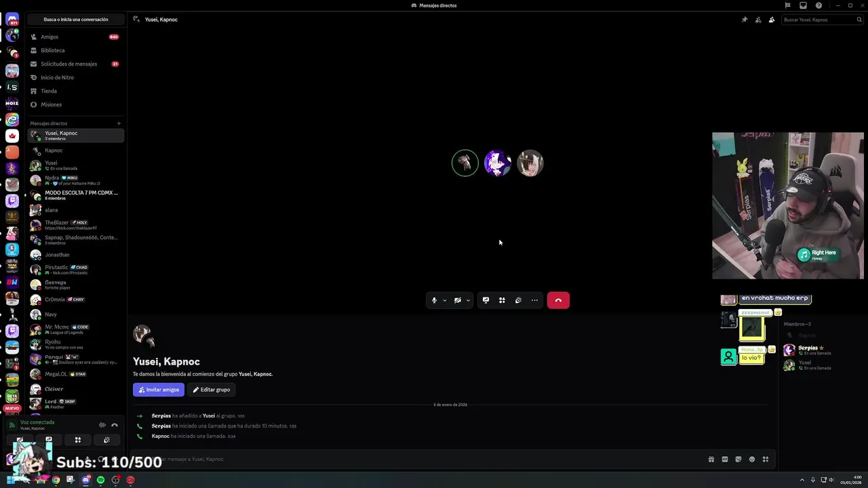Disconnect via voice panel hang-up icon
The height and width of the screenshot is (488, 868).
(115, 425)
